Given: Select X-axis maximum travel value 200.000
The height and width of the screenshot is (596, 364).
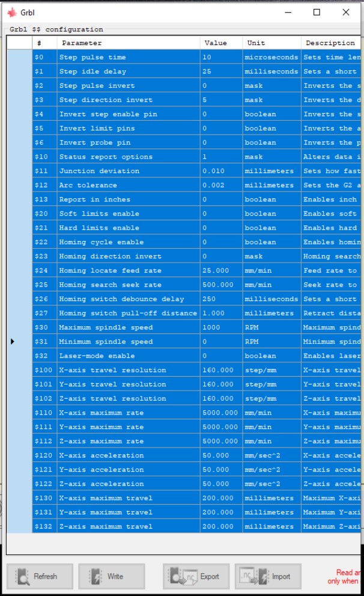Looking at the screenshot, I should [221, 498].
